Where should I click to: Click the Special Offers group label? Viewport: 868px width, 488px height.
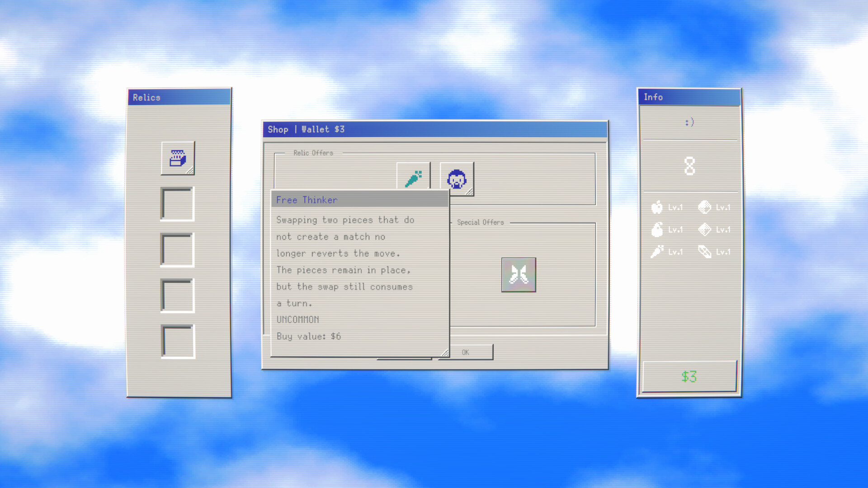(480, 222)
